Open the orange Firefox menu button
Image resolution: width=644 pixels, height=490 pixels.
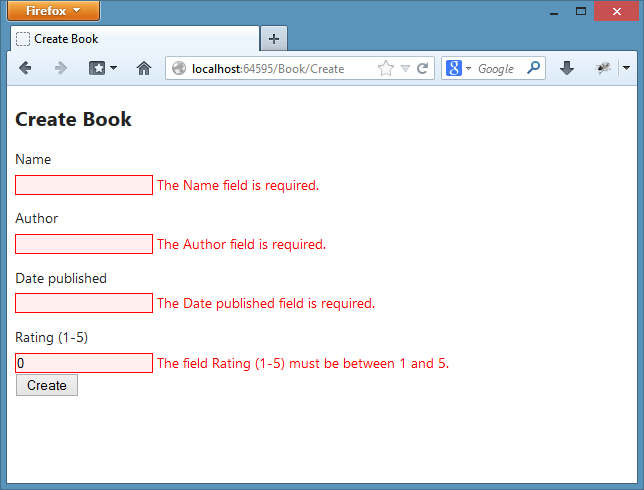[53, 11]
